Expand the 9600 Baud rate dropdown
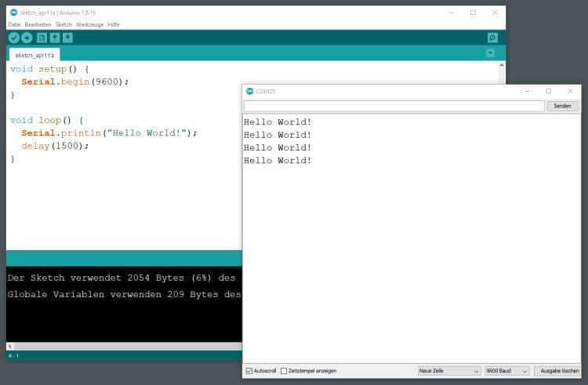Viewport: 588px width, 385px height. coord(506,371)
